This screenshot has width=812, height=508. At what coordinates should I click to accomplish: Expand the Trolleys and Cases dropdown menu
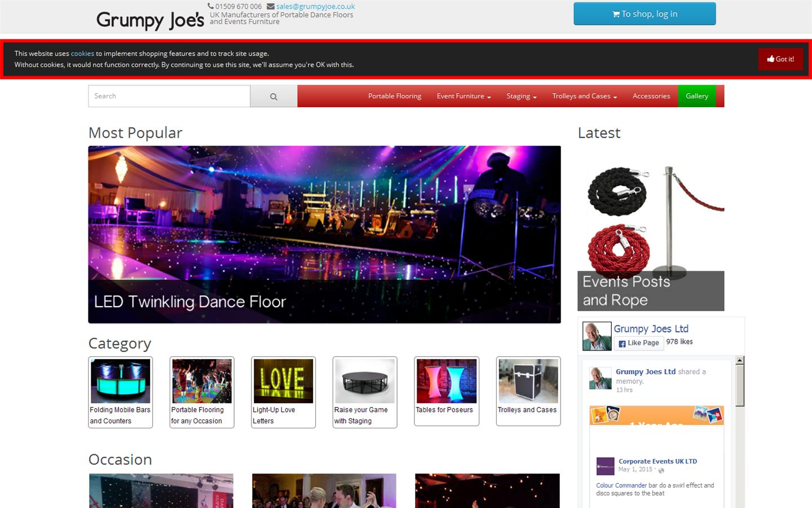coord(585,96)
